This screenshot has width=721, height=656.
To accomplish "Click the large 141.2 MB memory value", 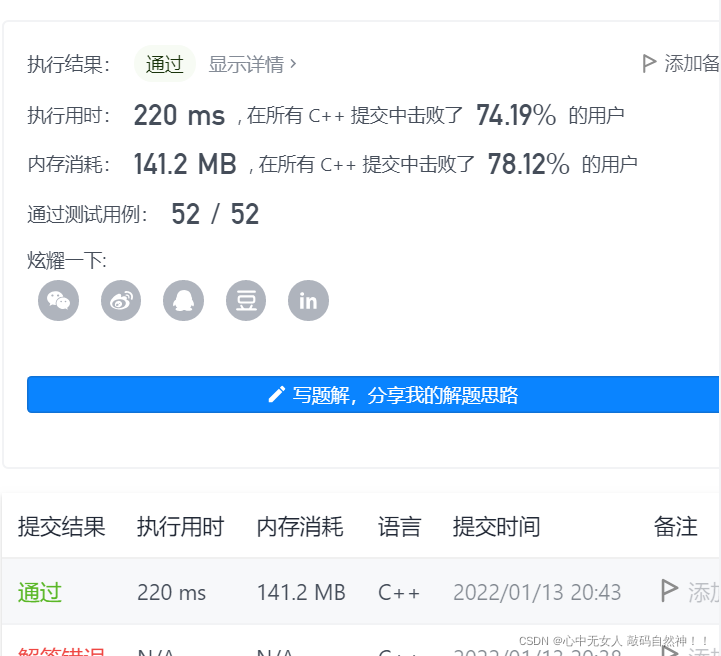I will (185, 164).
